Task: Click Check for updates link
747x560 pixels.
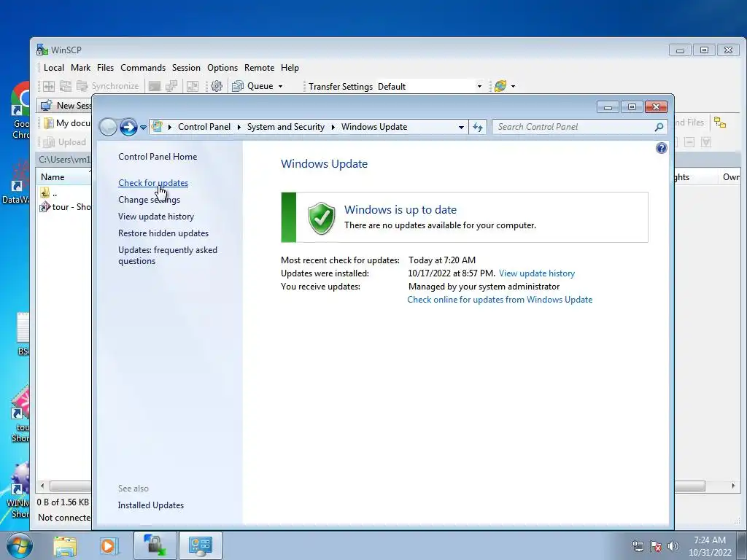Action: [153, 183]
